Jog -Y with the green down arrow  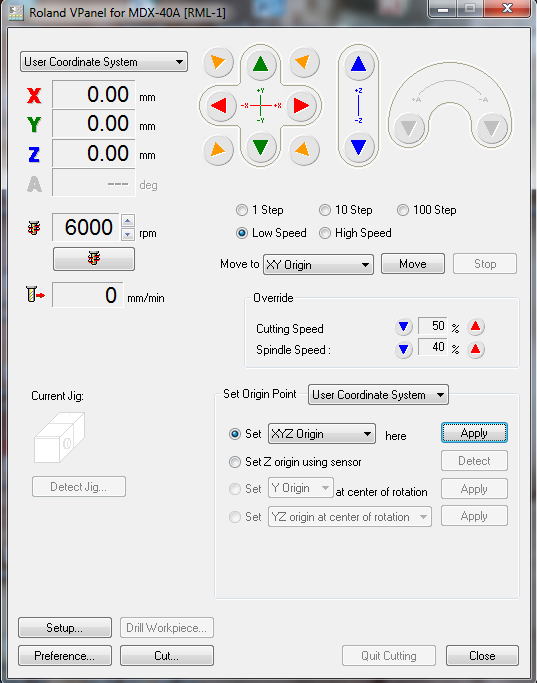[260, 147]
